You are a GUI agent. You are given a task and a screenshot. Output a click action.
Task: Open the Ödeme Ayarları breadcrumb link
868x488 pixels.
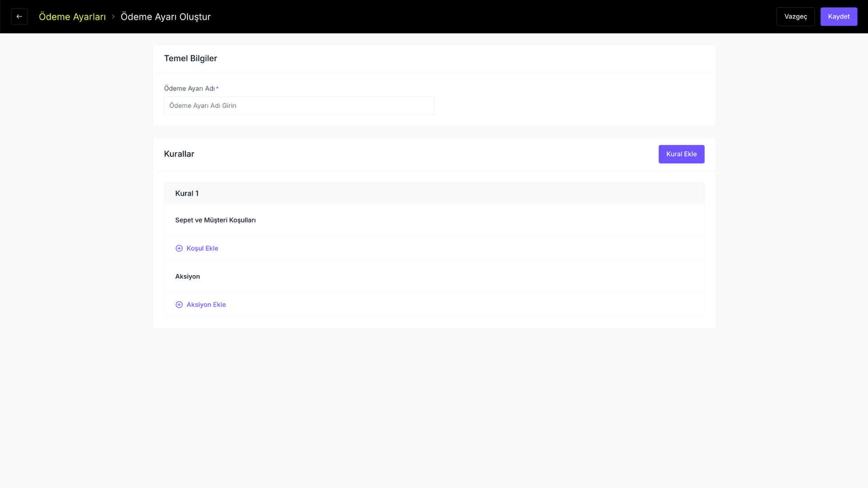[72, 17]
